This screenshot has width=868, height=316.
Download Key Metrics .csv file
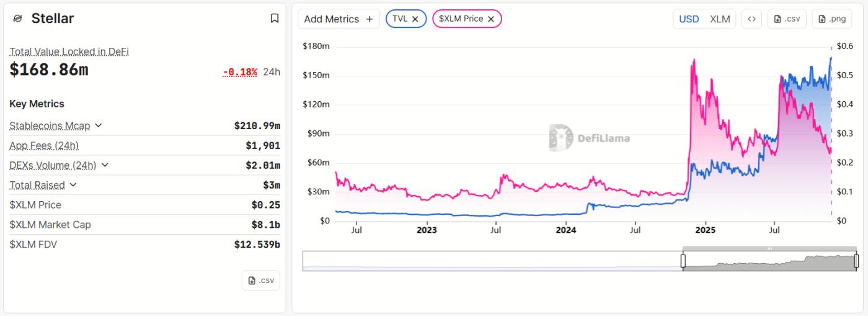coord(260,280)
